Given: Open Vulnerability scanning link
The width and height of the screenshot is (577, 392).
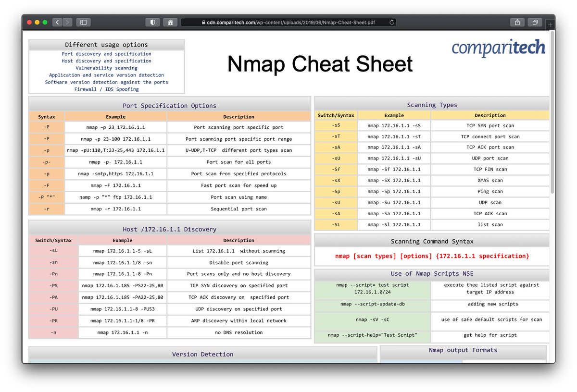Looking at the screenshot, I should coord(106,68).
